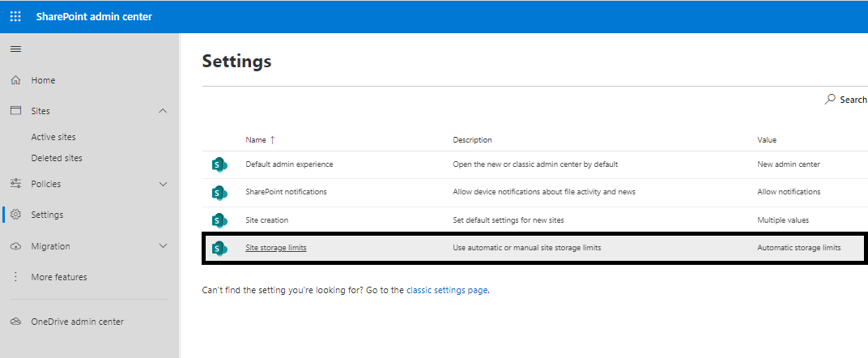
Task: Click 'Open the new or classic admin center' text
Action: coord(535,164)
